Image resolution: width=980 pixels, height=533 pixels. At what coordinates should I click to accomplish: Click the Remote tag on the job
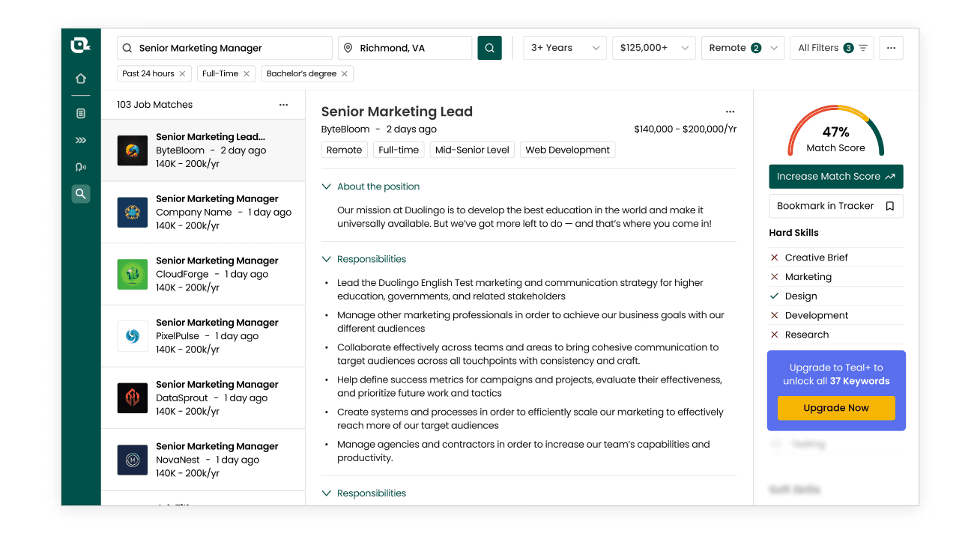pos(345,150)
